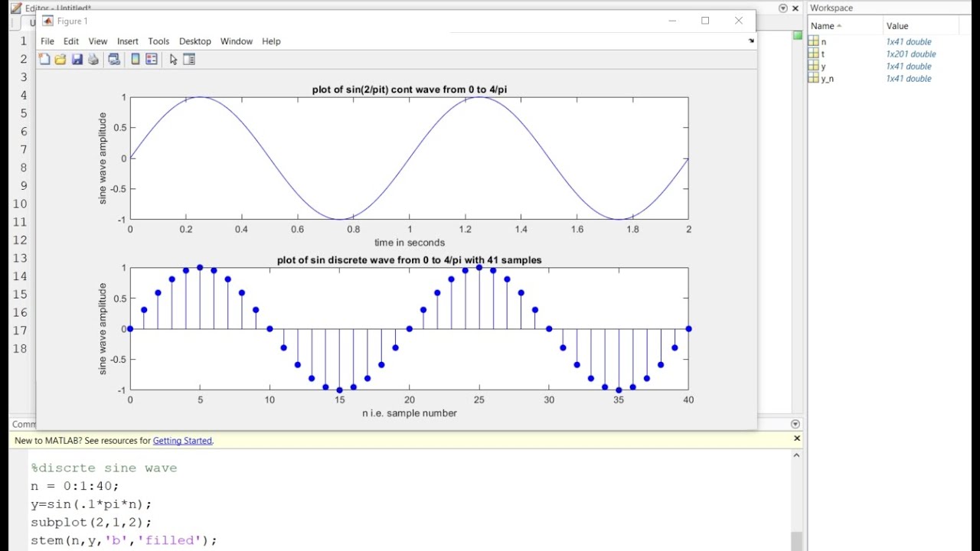980x551 pixels.
Task: Open Editor panel actions dropdown arrow
Action: click(782, 8)
